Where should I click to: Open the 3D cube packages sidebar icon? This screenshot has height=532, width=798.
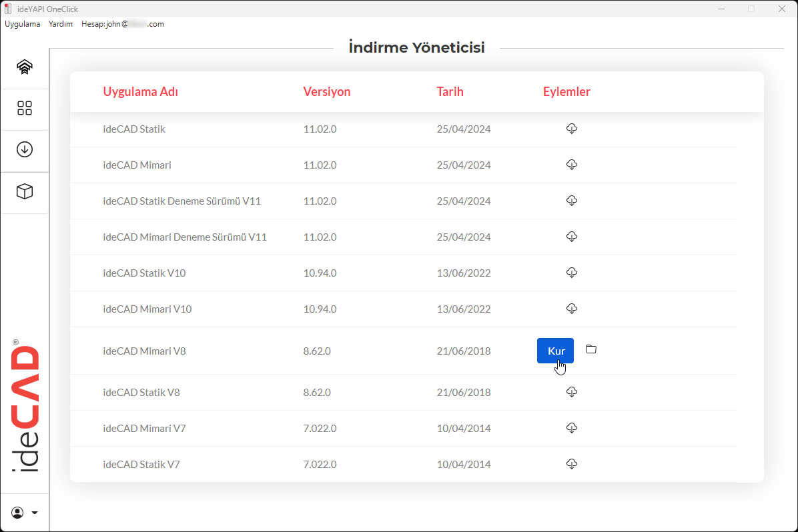point(25,192)
